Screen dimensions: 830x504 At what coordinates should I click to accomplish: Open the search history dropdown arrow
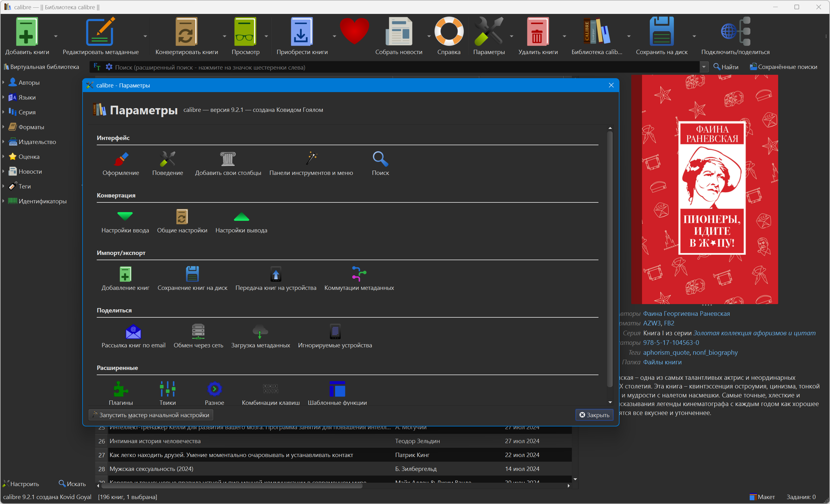tap(704, 67)
